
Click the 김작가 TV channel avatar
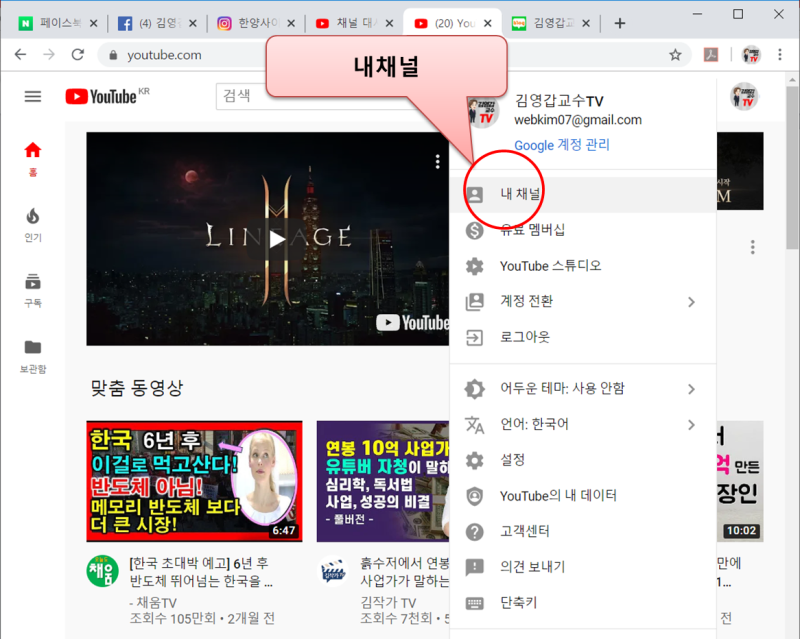coord(333,571)
